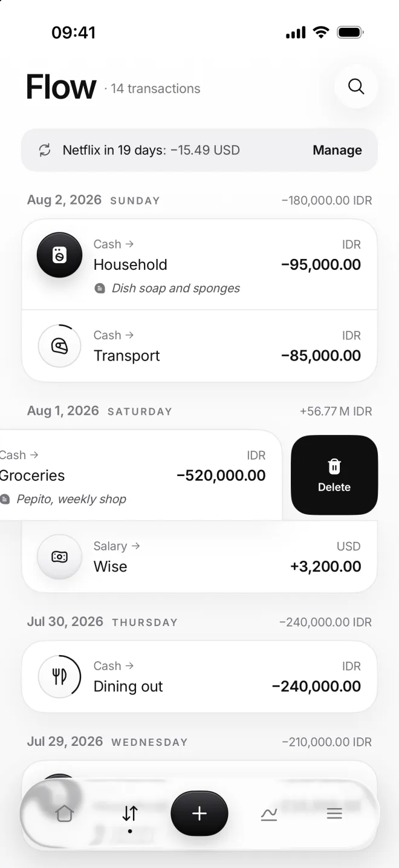Open the Wise salary transaction

click(199, 556)
